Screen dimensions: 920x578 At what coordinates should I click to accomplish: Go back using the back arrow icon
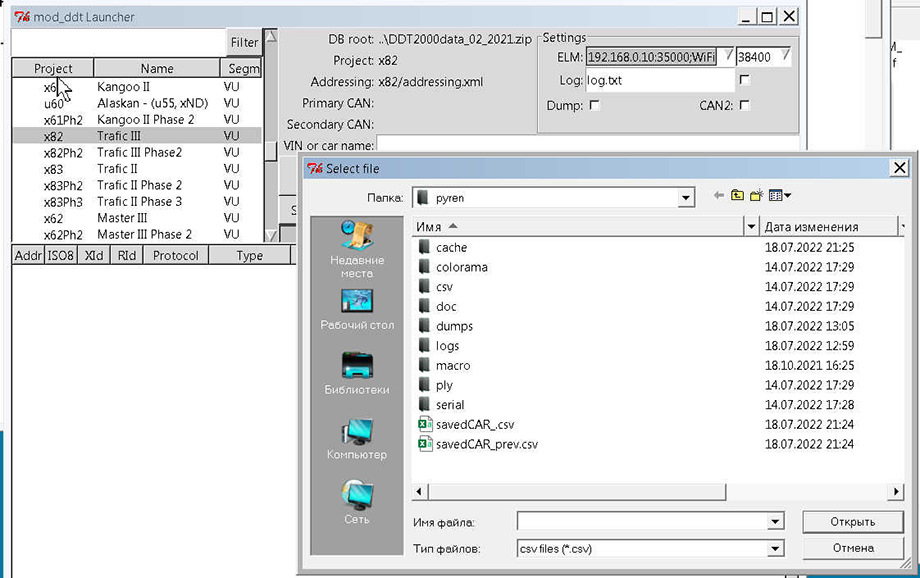click(x=719, y=196)
